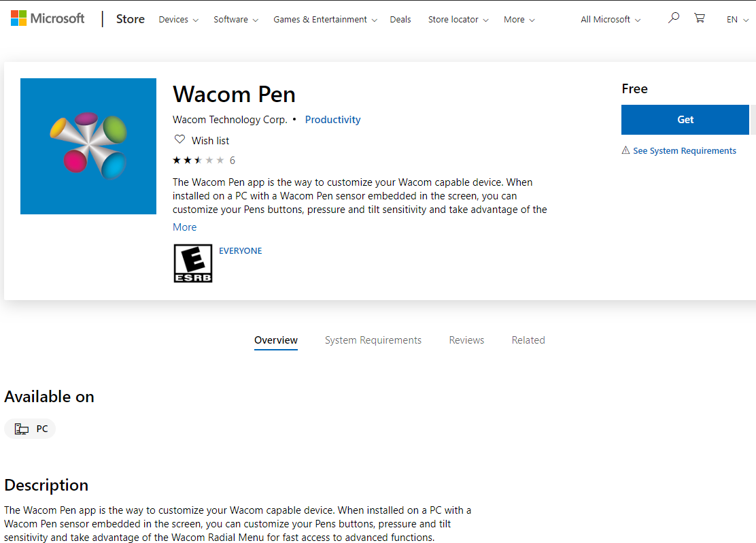Open the EN language selector
Image resolution: width=756 pixels, height=543 pixels.
point(737,19)
